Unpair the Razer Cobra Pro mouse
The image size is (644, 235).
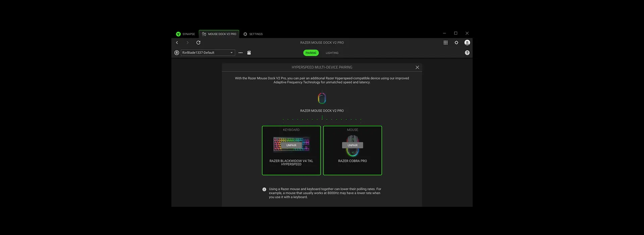tap(353, 145)
